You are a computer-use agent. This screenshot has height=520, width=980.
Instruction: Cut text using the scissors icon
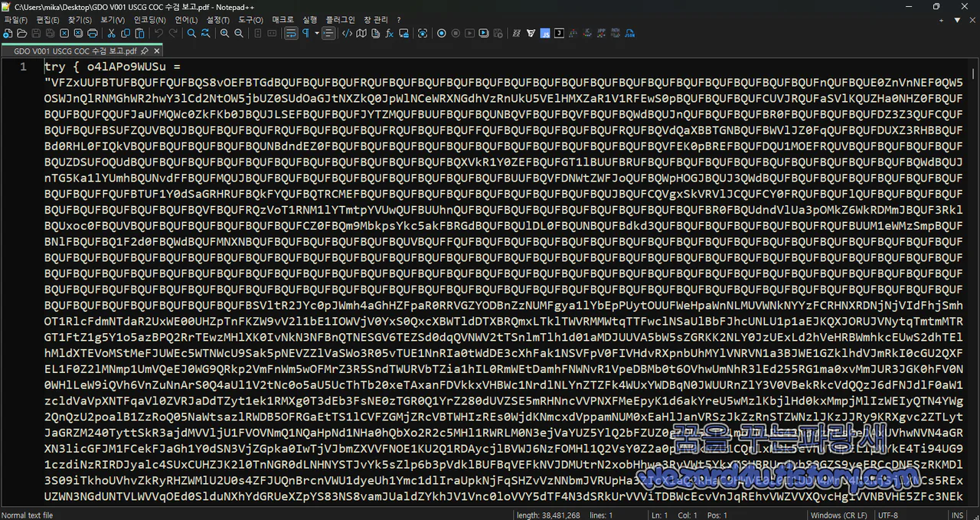tap(112, 33)
